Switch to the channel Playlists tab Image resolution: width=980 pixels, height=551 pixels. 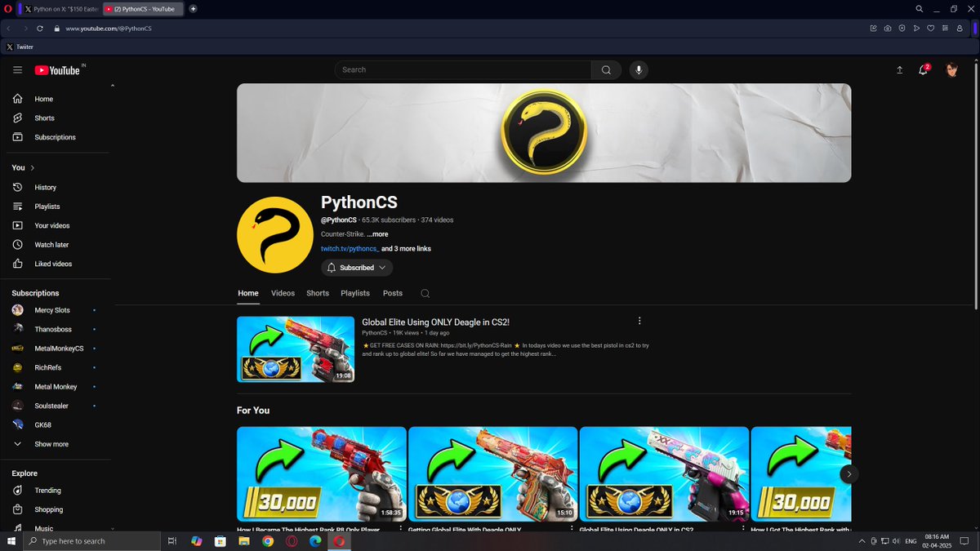pyautogui.click(x=355, y=293)
